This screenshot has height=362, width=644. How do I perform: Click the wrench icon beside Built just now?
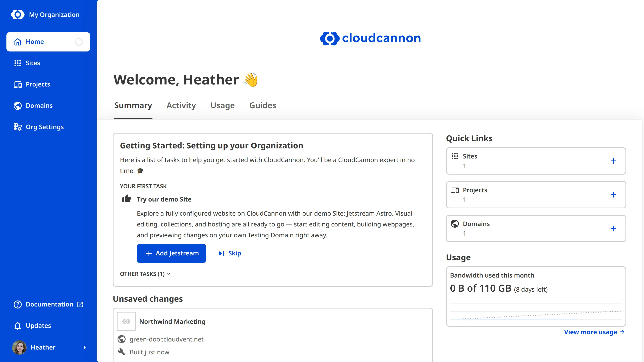[122, 352]
